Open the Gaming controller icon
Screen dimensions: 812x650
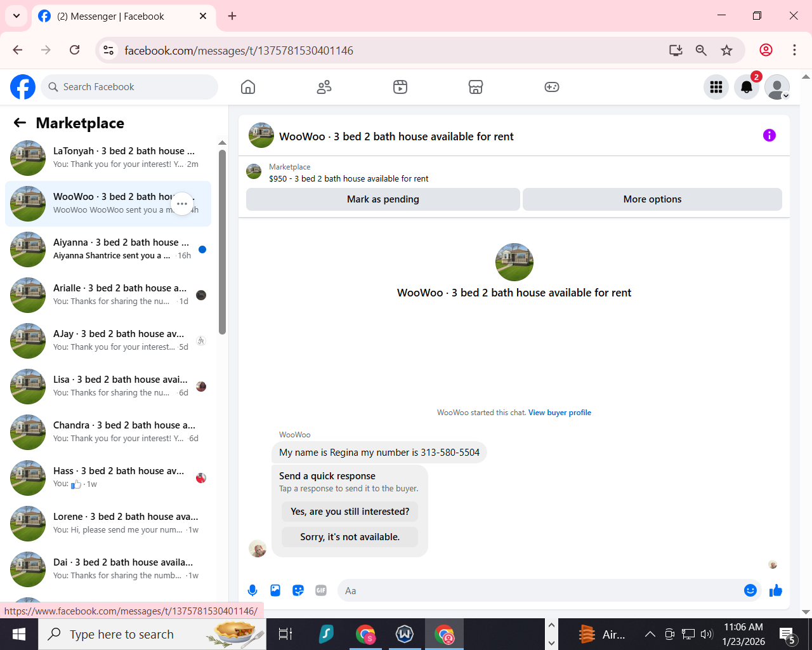pos(552,87)
